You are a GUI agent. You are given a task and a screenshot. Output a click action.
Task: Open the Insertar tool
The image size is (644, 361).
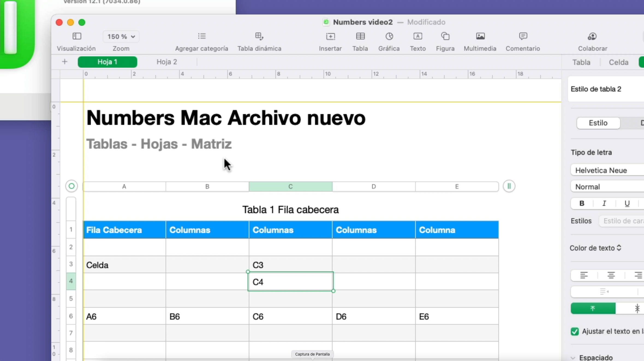tap(330, 41)
